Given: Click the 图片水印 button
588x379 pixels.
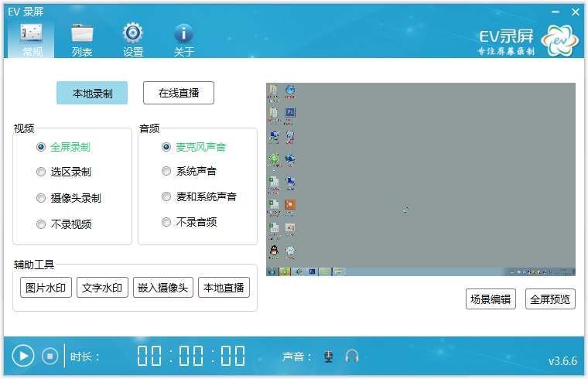Looking at the screenshot, I should point(46,288).
